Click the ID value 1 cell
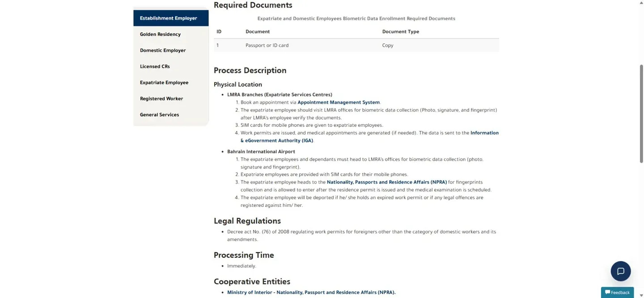Viewport: 644px width, 298px height. [x=218, y=46]
